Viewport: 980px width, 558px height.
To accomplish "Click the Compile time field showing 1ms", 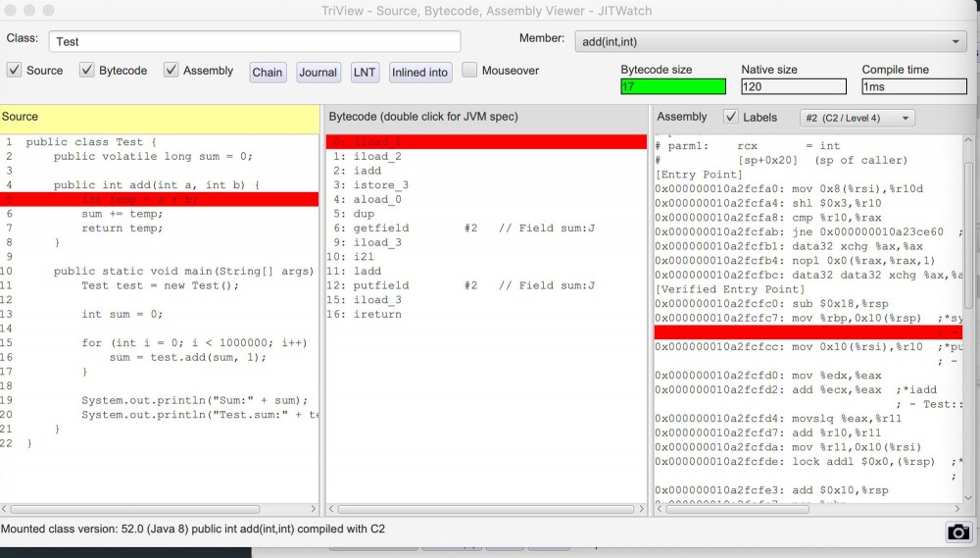I will (x=914, y=86).
